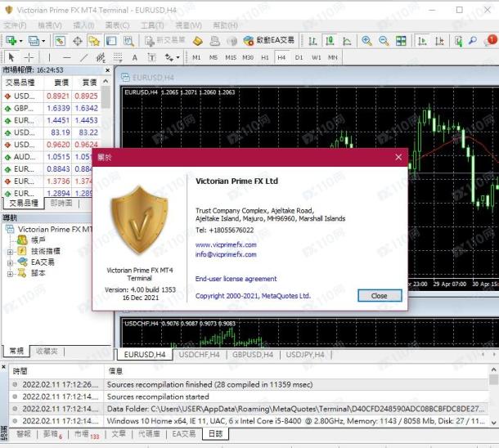This screenshot has width=499, height=448.
Task: Select the arrow cursor tool
Action: coord(11,57)
